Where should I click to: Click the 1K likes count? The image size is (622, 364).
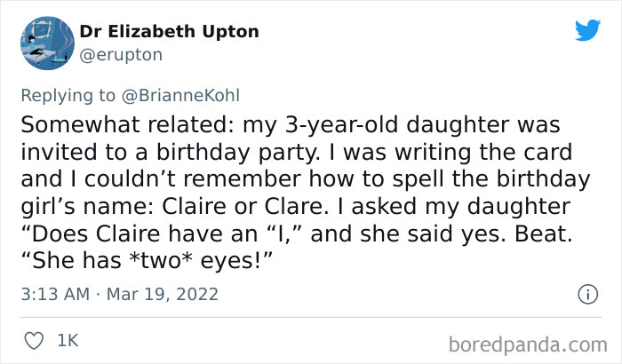point(68,341)
